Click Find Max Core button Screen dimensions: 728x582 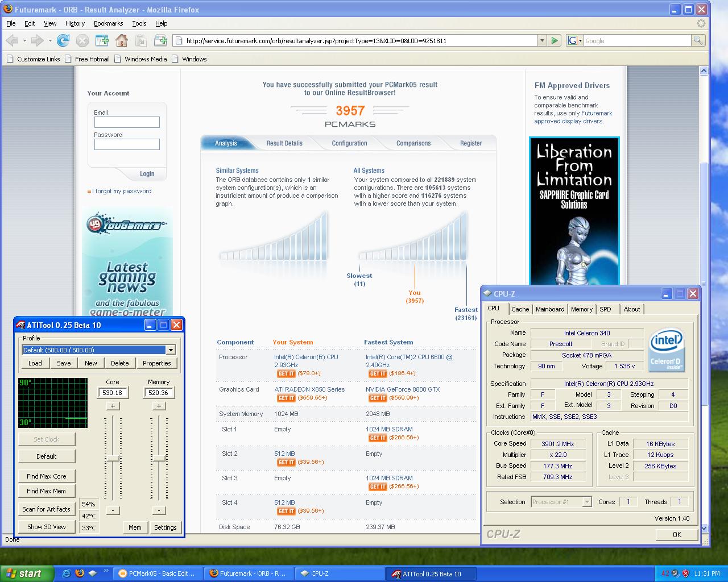tap(47, 476)
